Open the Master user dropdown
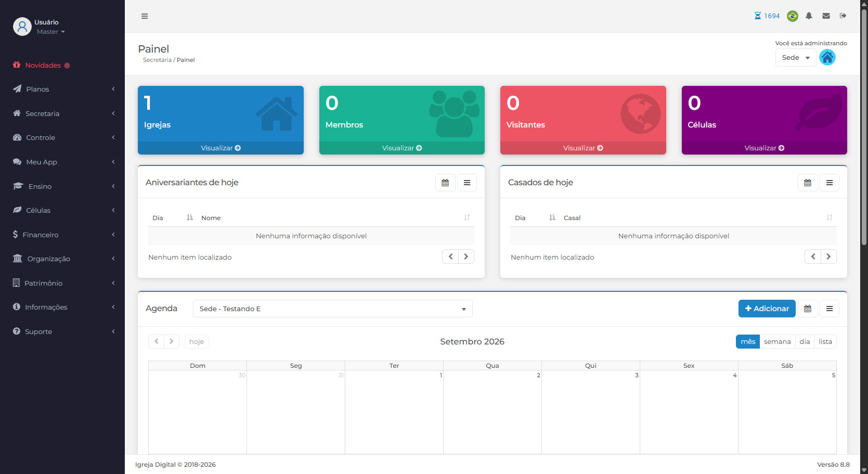Image resolution: width=868 pixels, height=474 pixels. pos(51,32)
